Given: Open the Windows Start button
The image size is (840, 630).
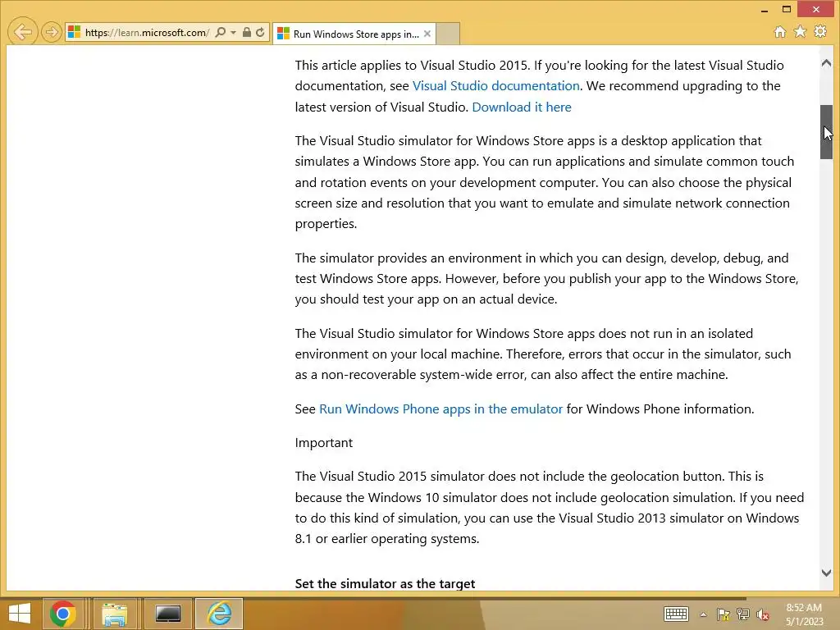Looking at the screenshot, I should (20, 614).
